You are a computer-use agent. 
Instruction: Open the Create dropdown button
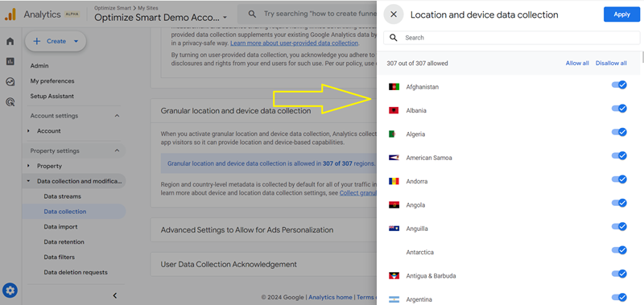click(x=56, y=41)
